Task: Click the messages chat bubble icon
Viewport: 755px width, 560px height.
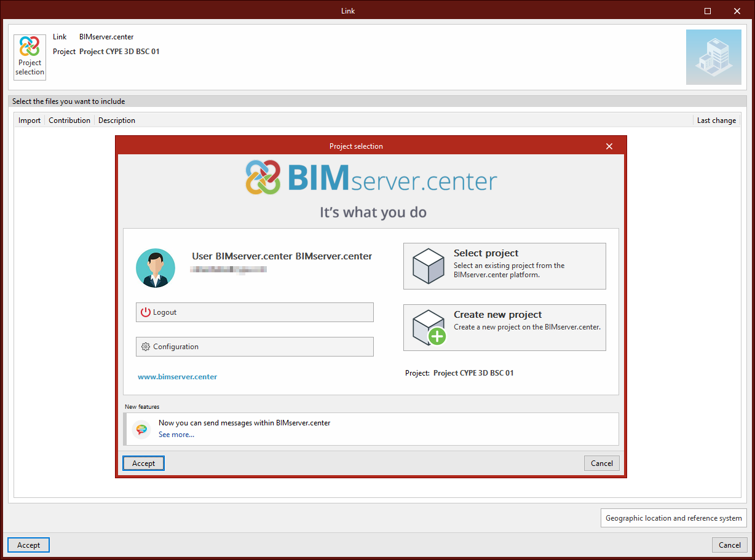Action: (141, 429)
